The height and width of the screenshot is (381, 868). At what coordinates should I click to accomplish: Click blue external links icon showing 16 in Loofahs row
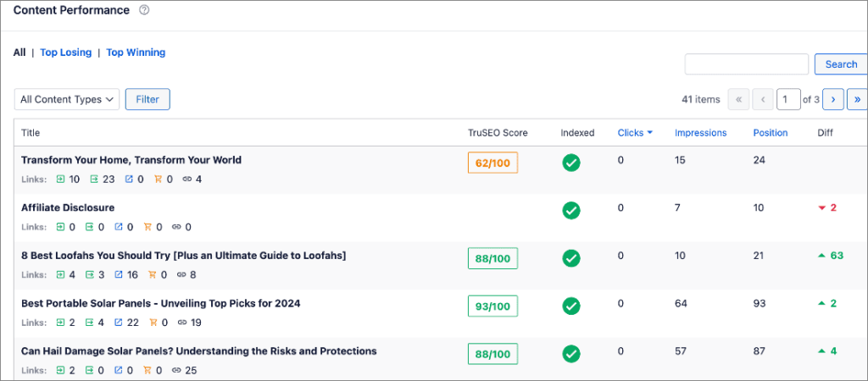tap(119, 275)
